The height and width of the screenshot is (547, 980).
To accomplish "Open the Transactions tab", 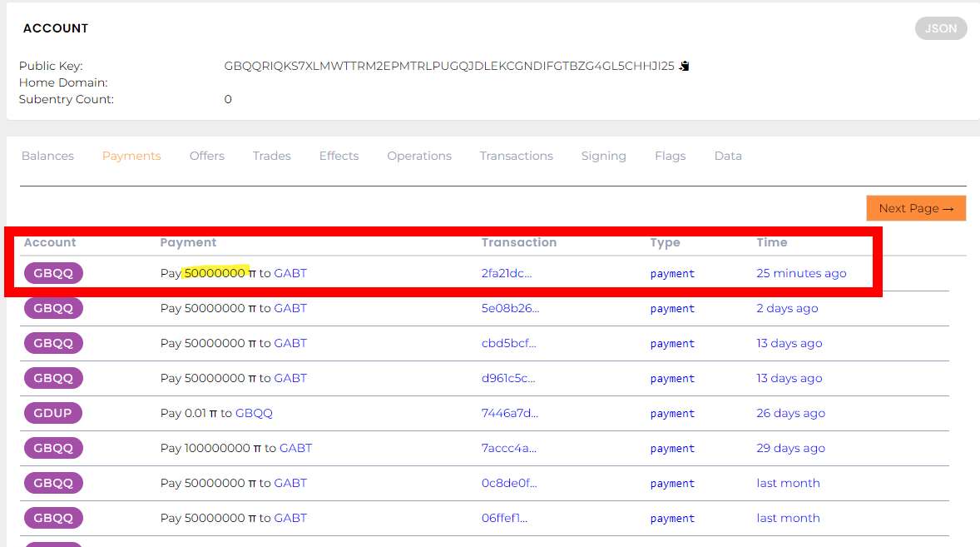I will 516,156.
